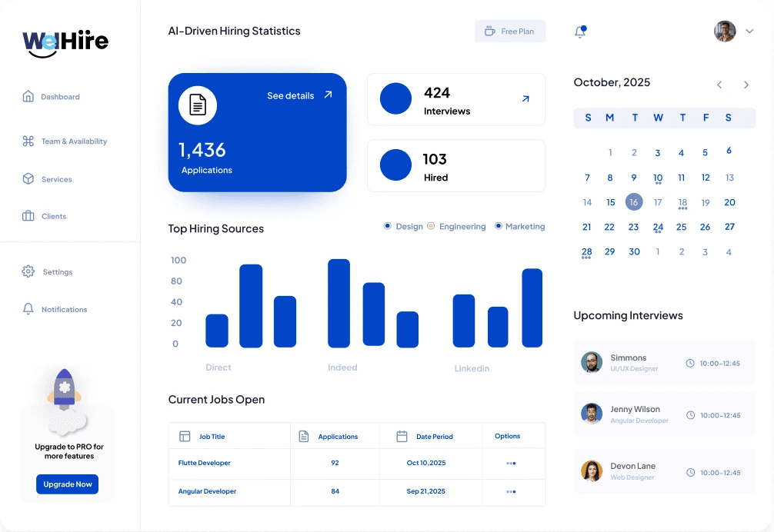Click the 'Sep 21,2025' date cell

(x=426, y=491)
